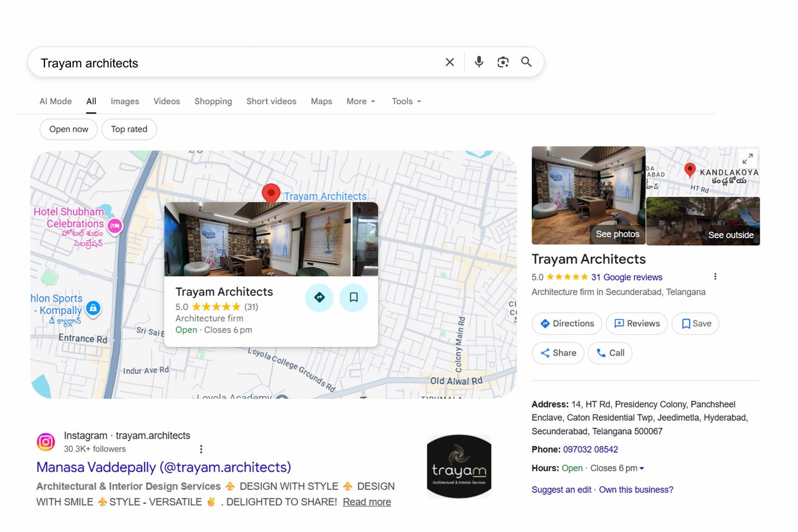Open the Maps tab
Image resolution: width=798 pixels, height=532 pixels.
[x=321, y=101]
